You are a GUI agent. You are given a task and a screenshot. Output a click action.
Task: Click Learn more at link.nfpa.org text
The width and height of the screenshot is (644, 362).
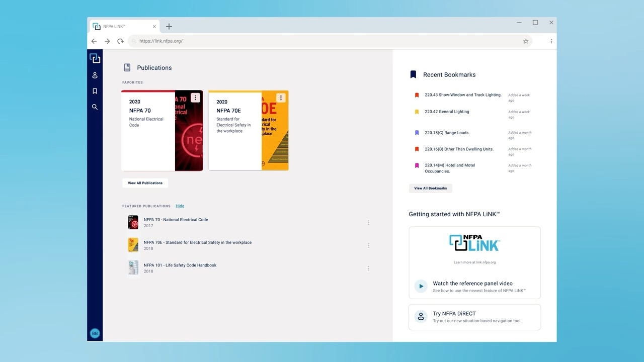[x=474, y=262]
